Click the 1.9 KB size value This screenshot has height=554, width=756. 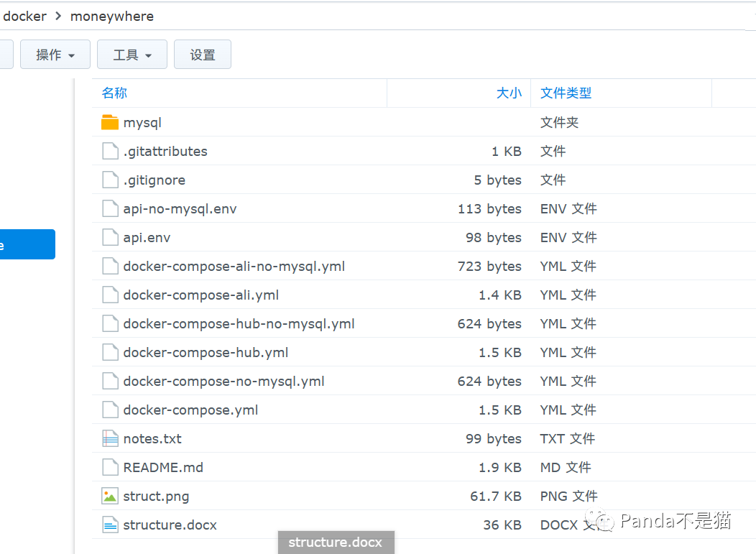(500, 467)
